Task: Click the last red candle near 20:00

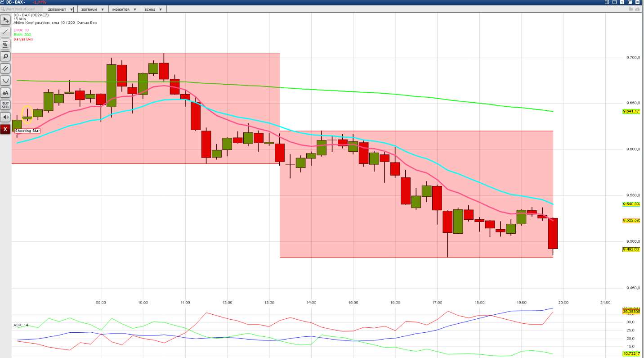Action: click(x=553, y=233)
